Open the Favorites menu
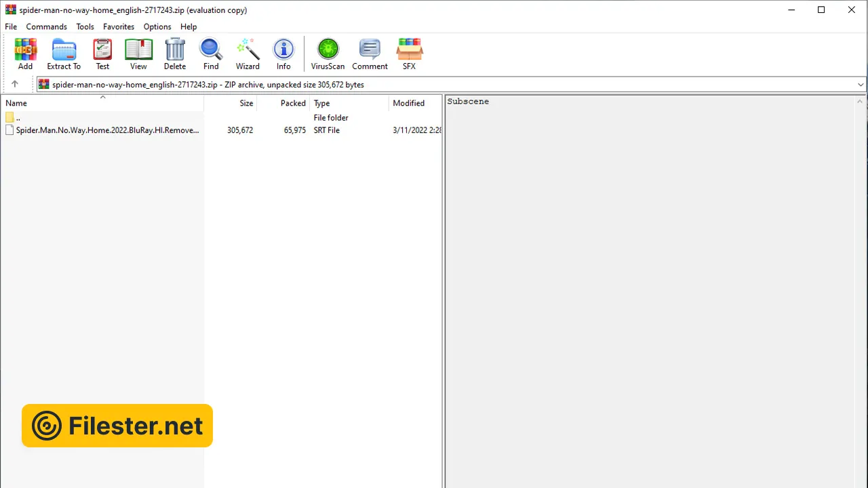The width and height of the screenshot is (868, 488). [x=119, y=26]
